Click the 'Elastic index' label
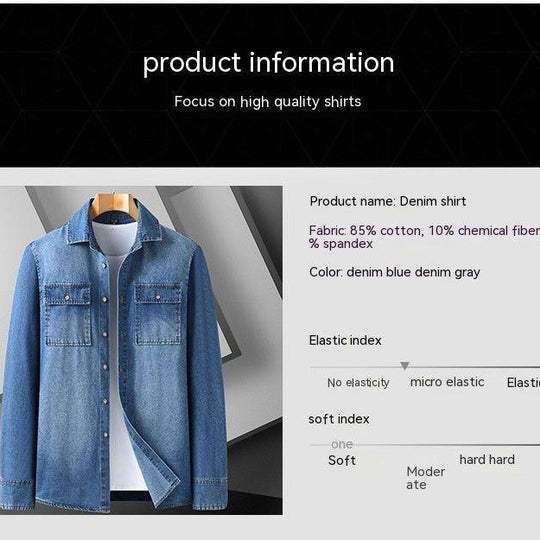The image size is (540, 540). tap(345, 341)
